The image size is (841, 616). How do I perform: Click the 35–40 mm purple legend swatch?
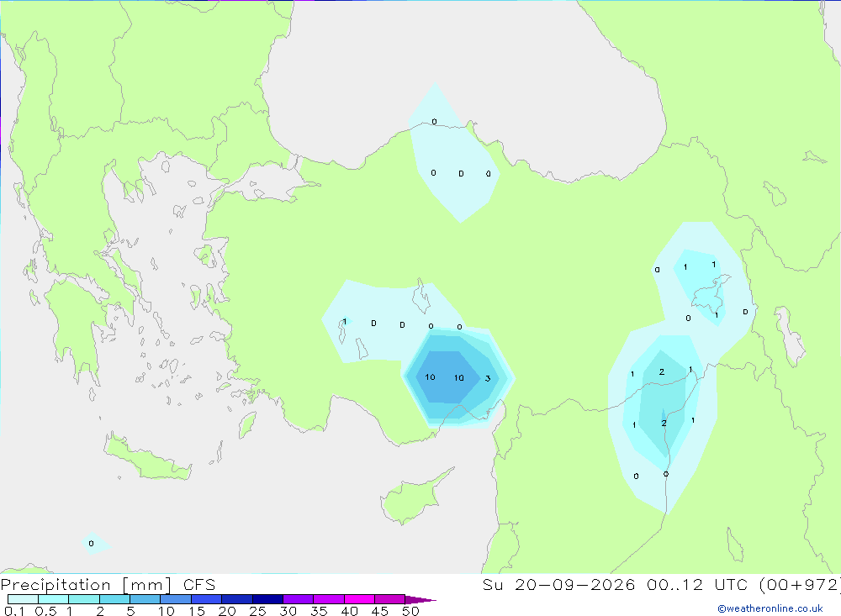tap(328, 599)
